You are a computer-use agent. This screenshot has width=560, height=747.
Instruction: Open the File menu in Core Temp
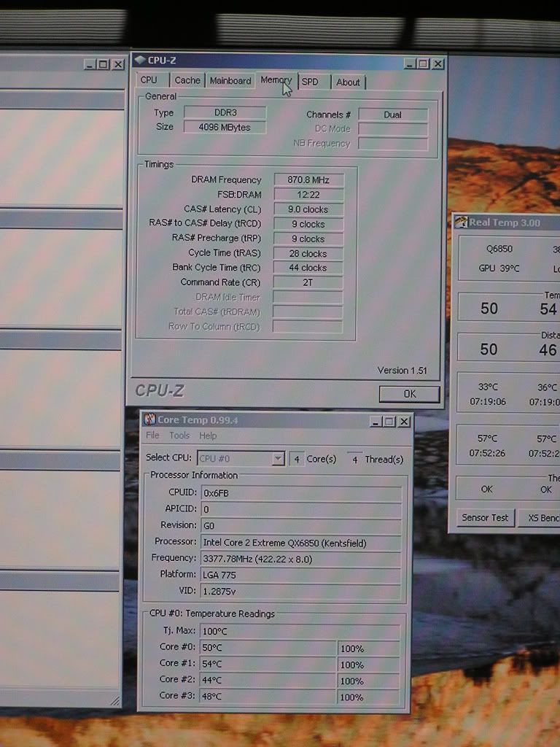pyautogui.click(x=152, y=436)
